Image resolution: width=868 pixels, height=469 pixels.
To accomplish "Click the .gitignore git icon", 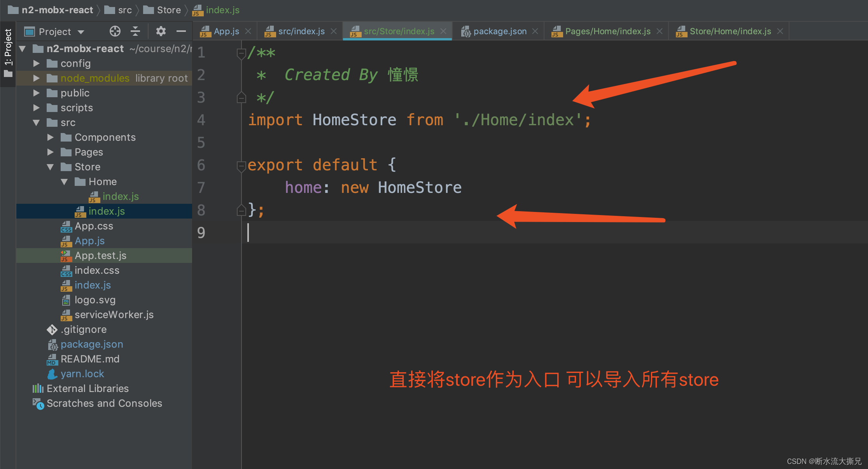I will click(52, 329).
